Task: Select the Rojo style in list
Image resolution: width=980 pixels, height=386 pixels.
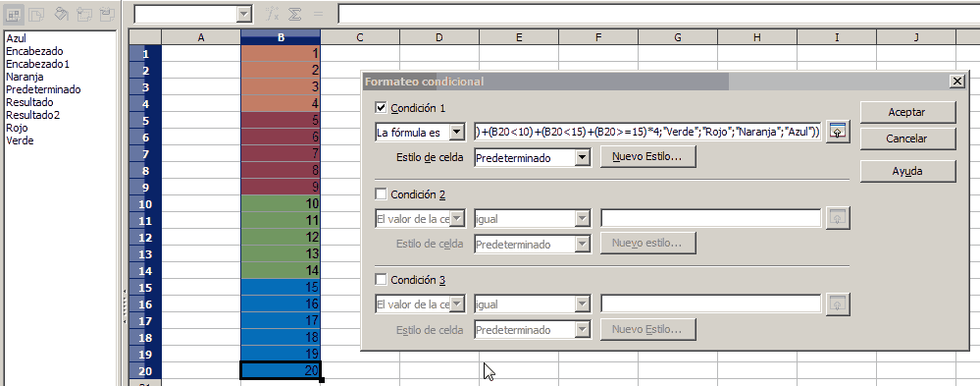Action: point(16,128)
